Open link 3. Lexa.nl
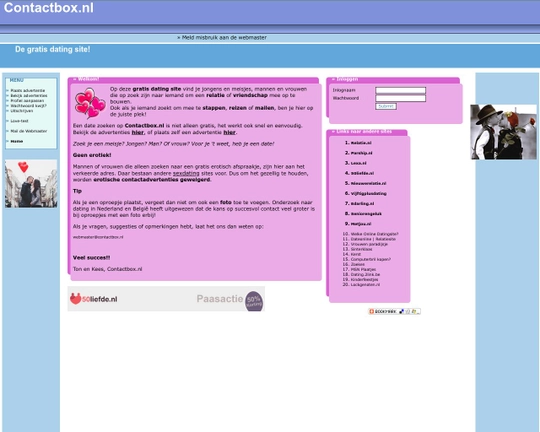 [359, 163]
